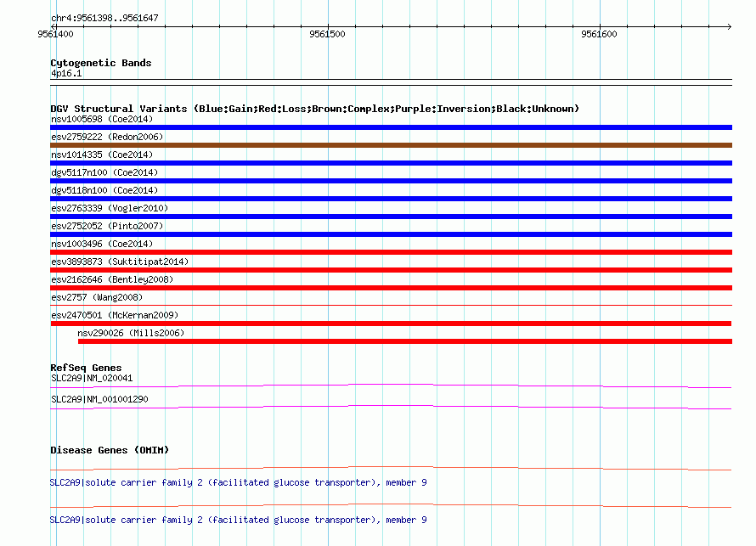The image size is (756, 546).
Task: Click the red loss bar under nsv1003496
Action: click(x=391, y=252)
